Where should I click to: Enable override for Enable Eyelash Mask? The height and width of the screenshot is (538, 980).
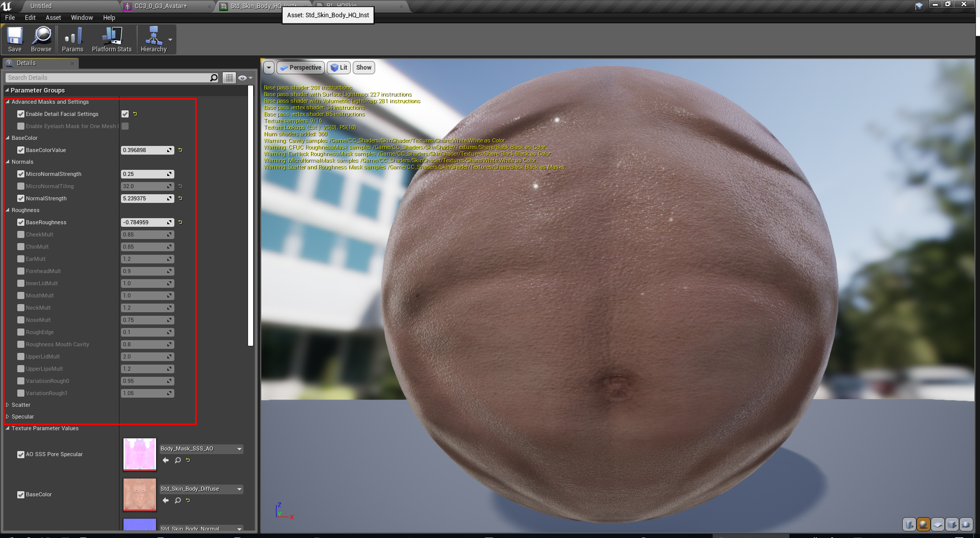(x=21, y=126)
